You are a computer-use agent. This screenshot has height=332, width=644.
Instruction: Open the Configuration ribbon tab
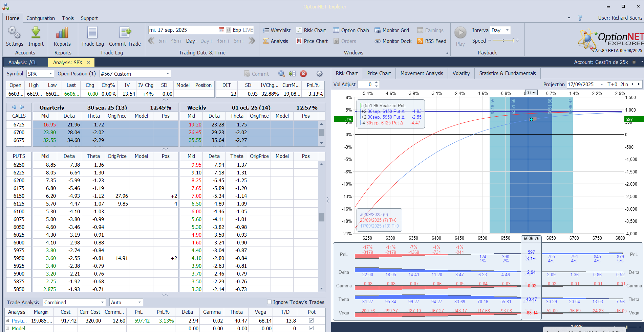tap(41, 18)
